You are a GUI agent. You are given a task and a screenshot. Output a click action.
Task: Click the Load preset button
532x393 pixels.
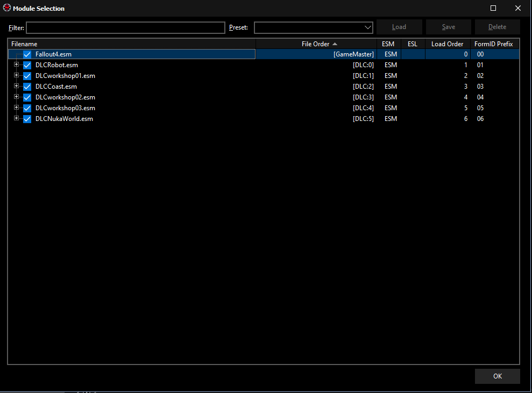pos(399,27)
